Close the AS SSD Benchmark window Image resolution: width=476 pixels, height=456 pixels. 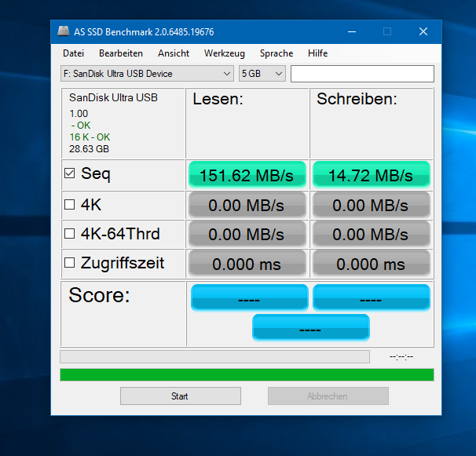[423, 31]
